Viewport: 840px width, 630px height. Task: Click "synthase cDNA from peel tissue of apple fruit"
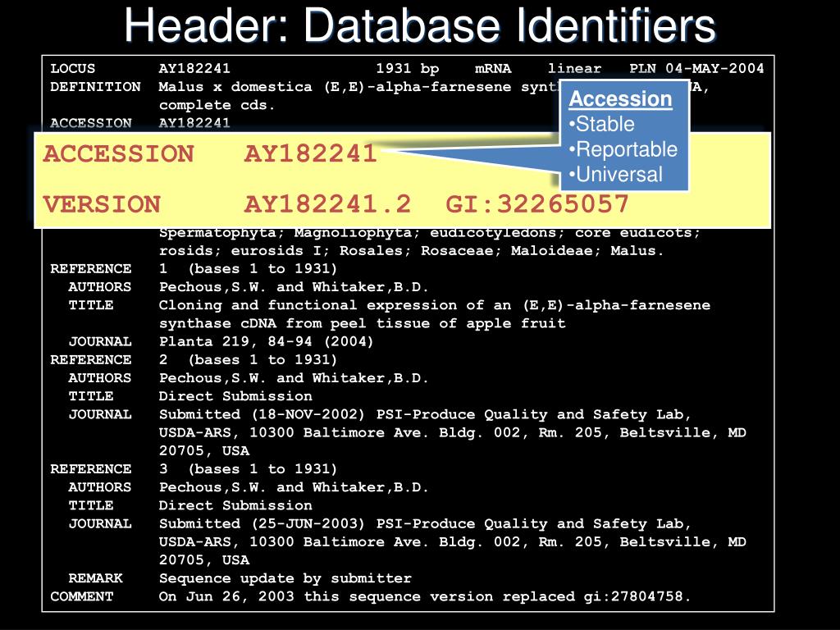pyautogui.click(x=362, y=323)
